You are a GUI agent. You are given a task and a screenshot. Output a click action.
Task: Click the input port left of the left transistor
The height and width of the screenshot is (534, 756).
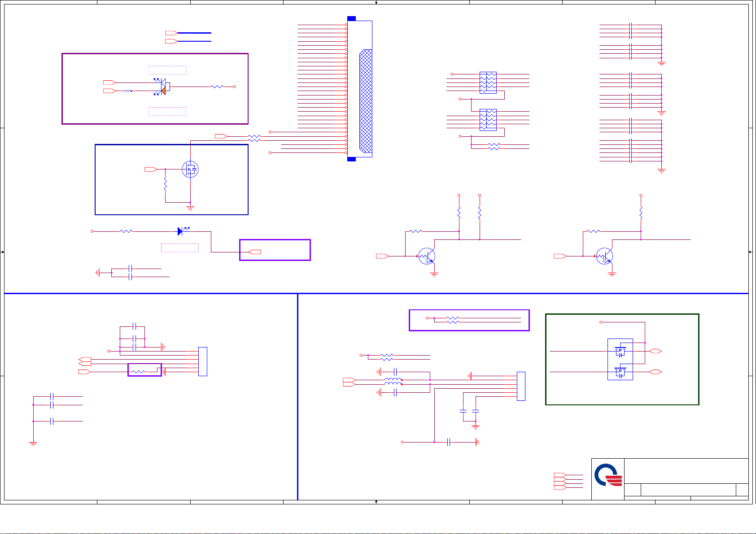click(x=383, y=256)
